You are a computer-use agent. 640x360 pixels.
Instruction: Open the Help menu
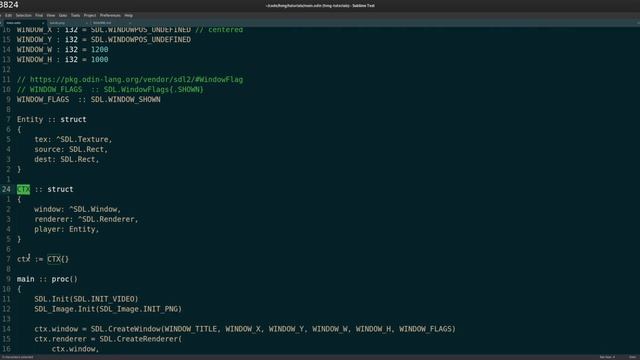(129, 16)
